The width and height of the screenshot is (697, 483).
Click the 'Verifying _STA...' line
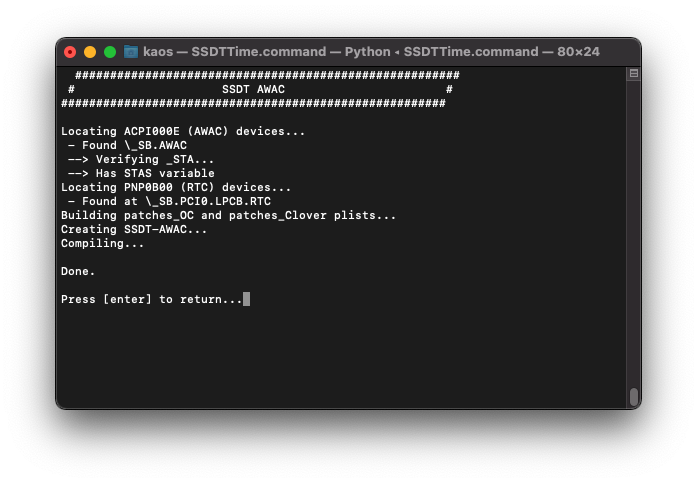141,159
